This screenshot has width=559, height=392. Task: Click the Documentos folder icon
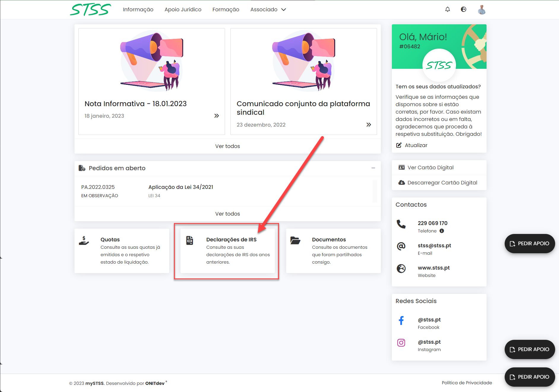(x=295, y=240)
